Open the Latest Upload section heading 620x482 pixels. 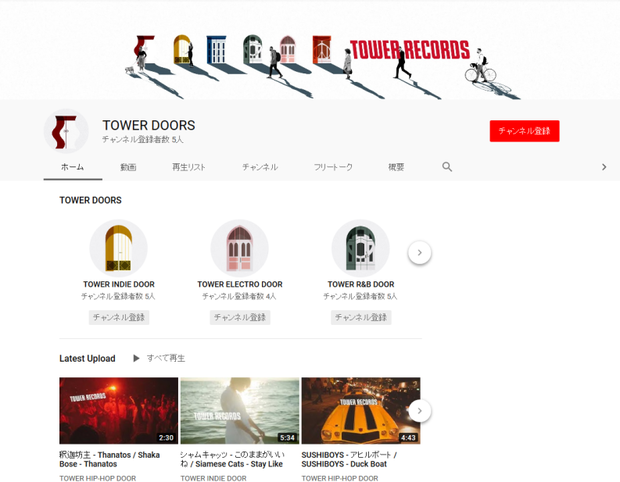87,358
